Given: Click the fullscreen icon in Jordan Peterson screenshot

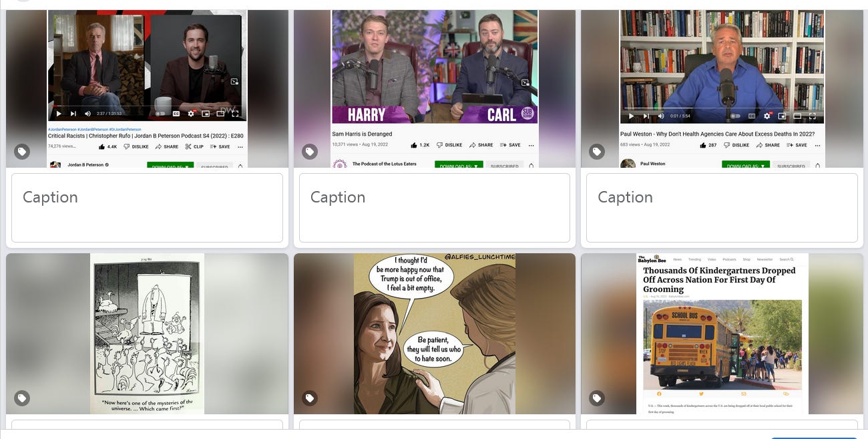Looking at the screenshot, I should click(235, 114).
